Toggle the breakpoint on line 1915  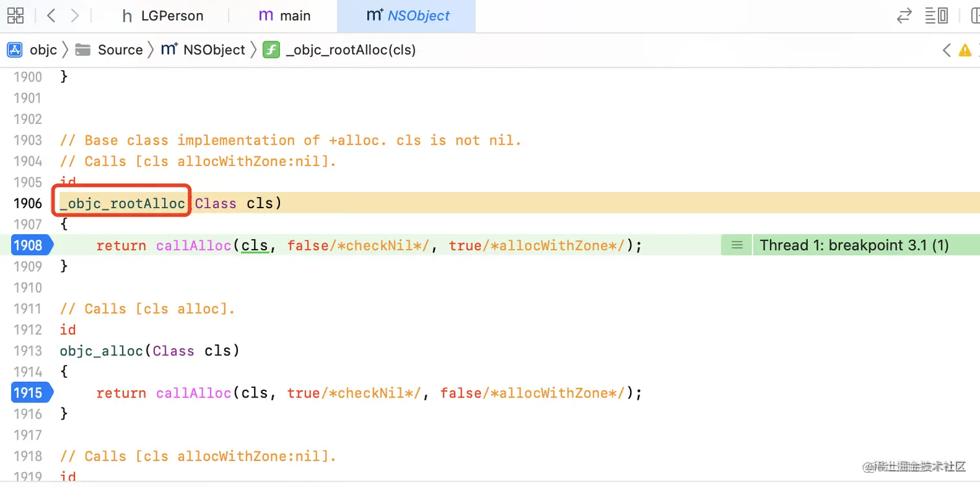(x=31, y=393)
